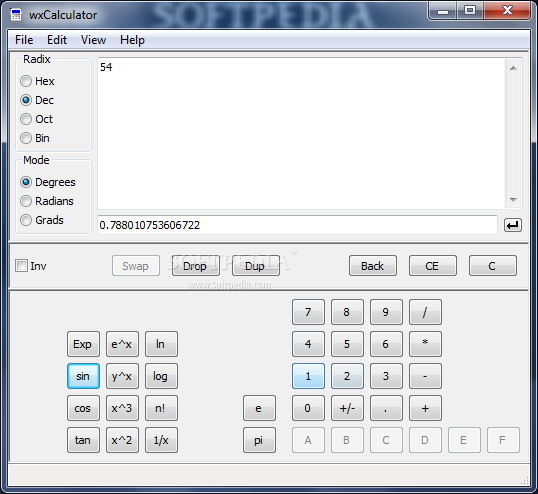Image resolution: width=538 pixels, height=494 pixels.
Task: Click digit 1 on keypad
Action: (308, 376)
